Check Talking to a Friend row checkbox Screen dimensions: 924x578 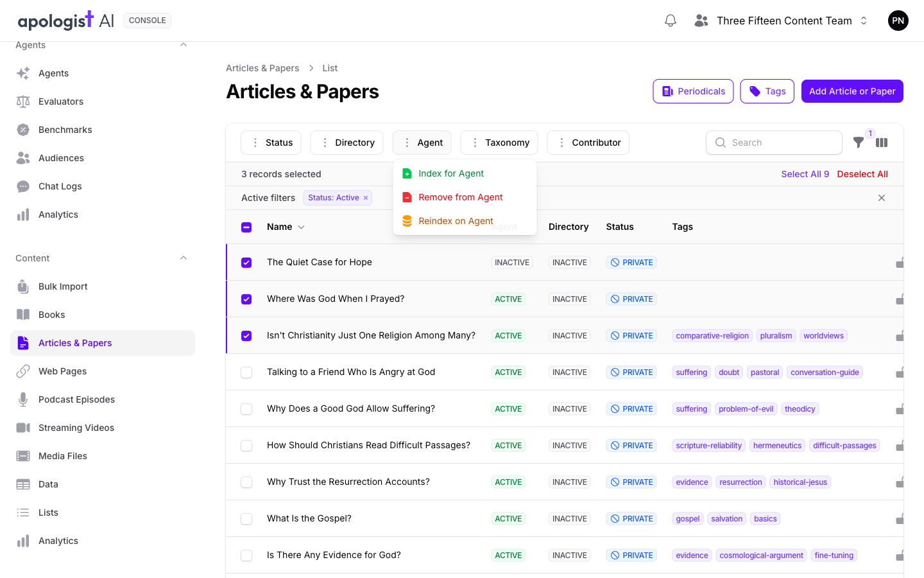coord(246,372)
